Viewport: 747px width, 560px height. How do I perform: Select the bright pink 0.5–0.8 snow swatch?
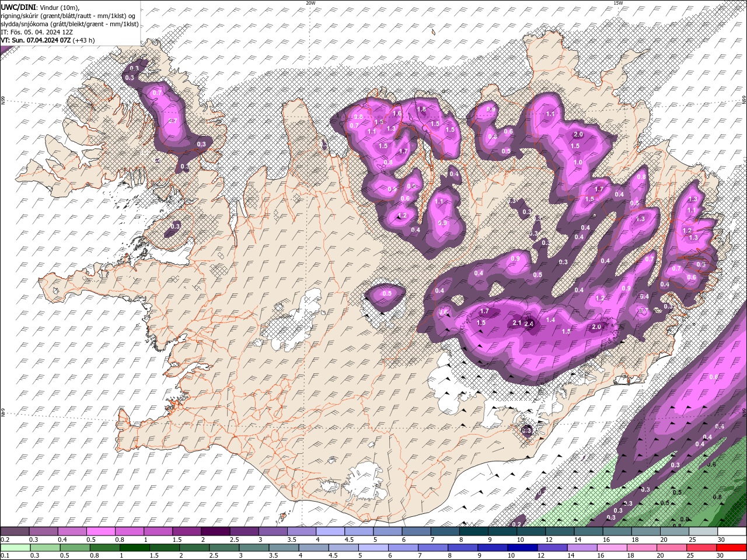[x=100, y=531]
